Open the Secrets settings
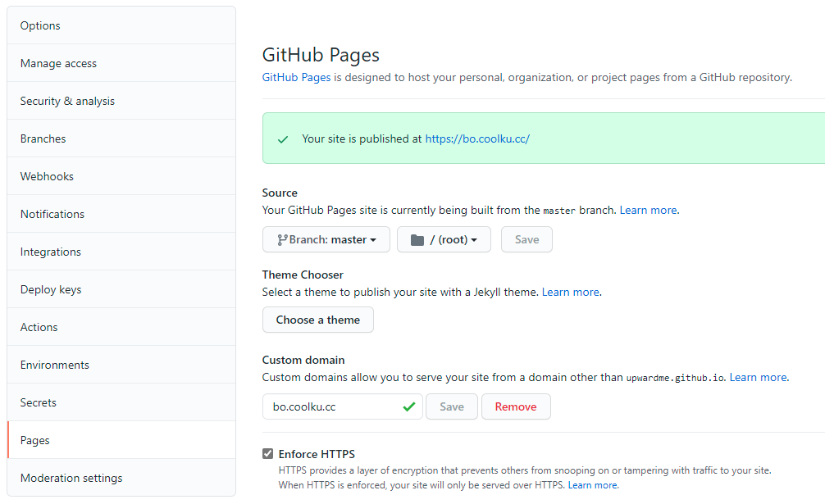The image size is (825, 504). coord(121,402)
